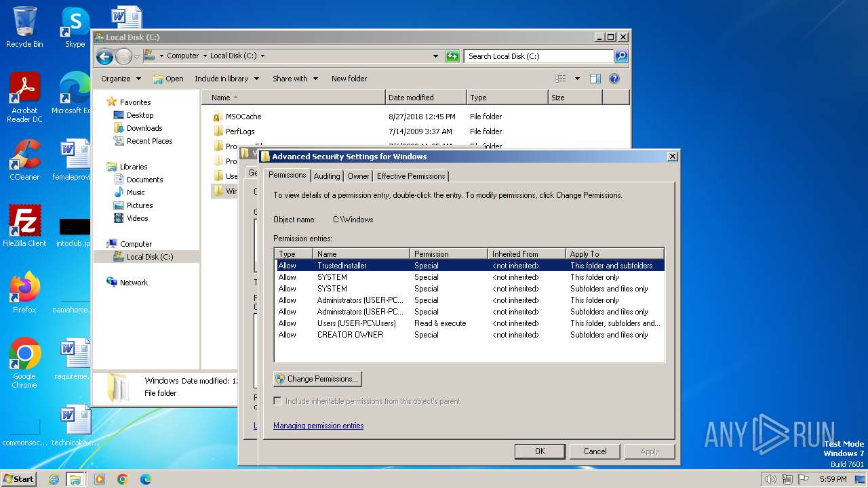The image size is (868, 488).
Task: Click the volume speaker tray icon
Action: coord(770,479)
